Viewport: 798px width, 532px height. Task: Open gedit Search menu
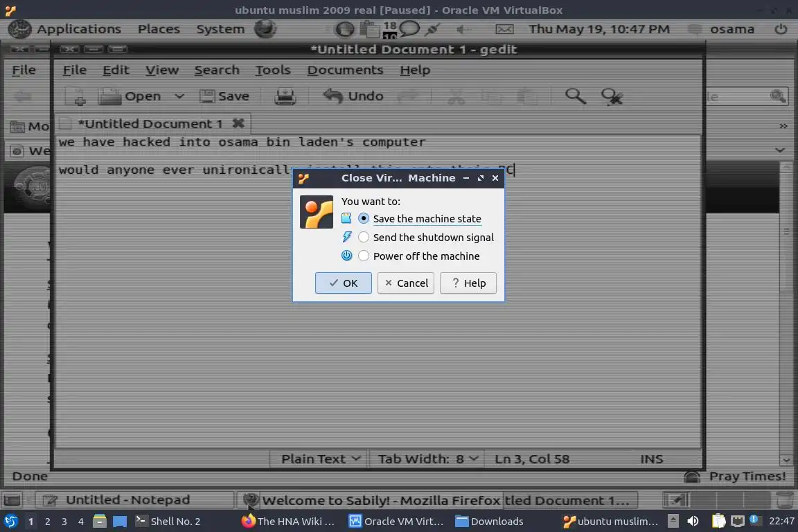click(217, 70)
